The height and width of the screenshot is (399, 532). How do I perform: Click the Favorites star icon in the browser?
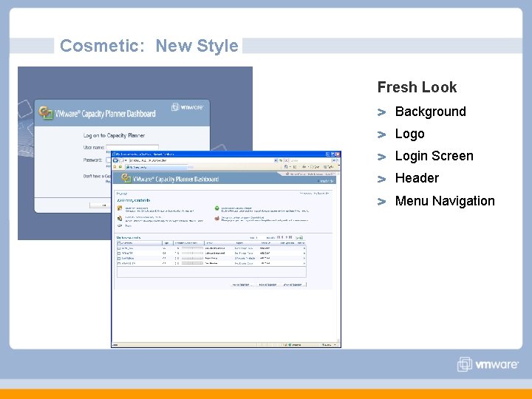(115, 167)
